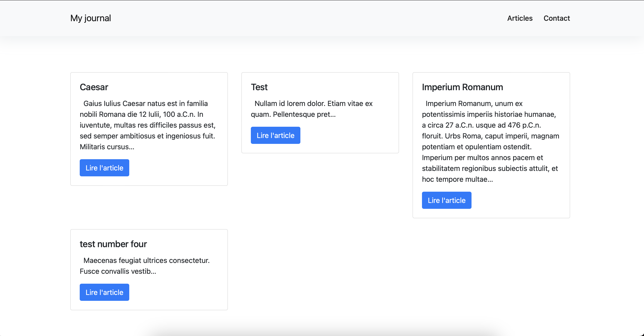Click the My journal brand link
Screen dimensions: 644x336
pyautogui.click(x=91, y=18)
